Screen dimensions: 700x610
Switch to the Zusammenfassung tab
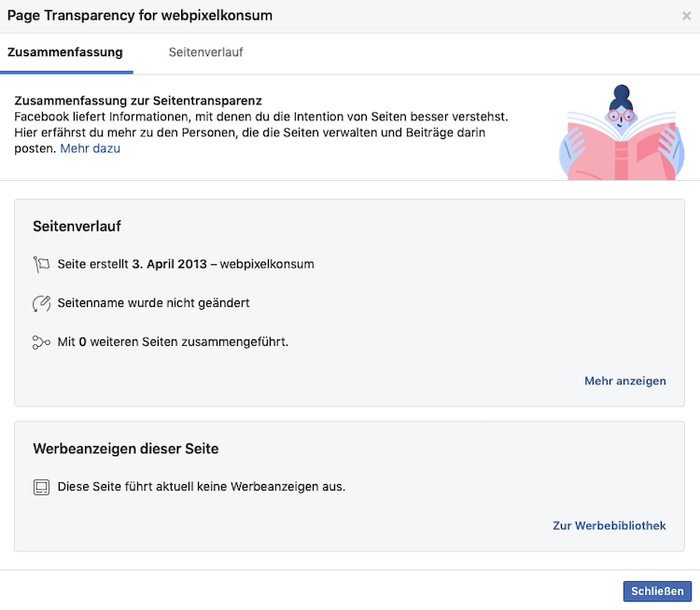tap(65, 52)
